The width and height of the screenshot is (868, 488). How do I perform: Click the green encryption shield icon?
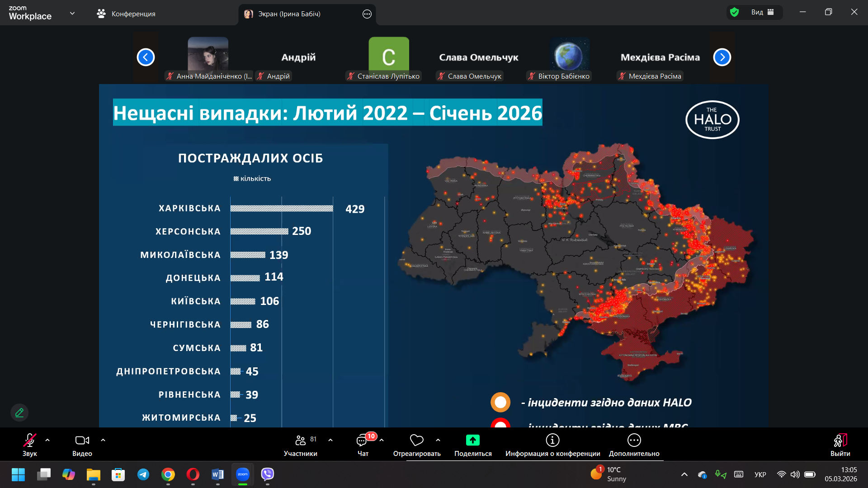735,12
